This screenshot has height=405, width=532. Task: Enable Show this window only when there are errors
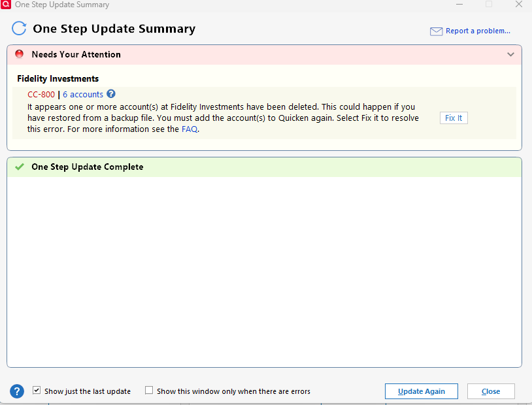click(149, 391)
